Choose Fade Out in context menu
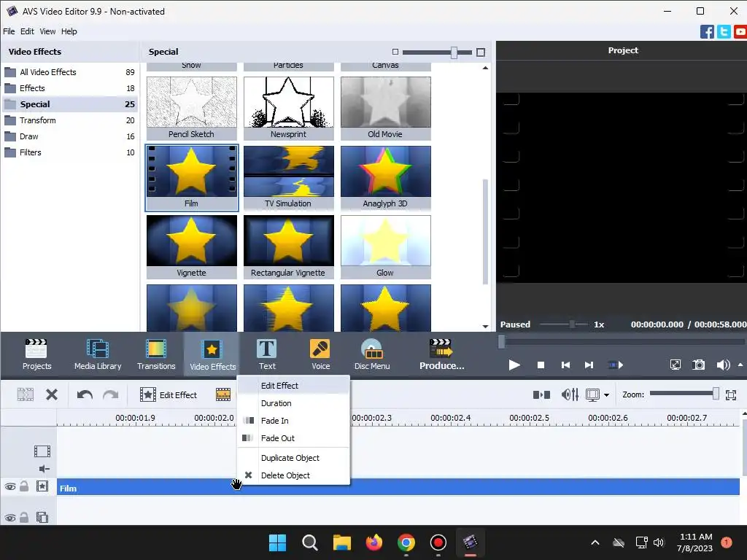747x560 pixels. [293, 438]
